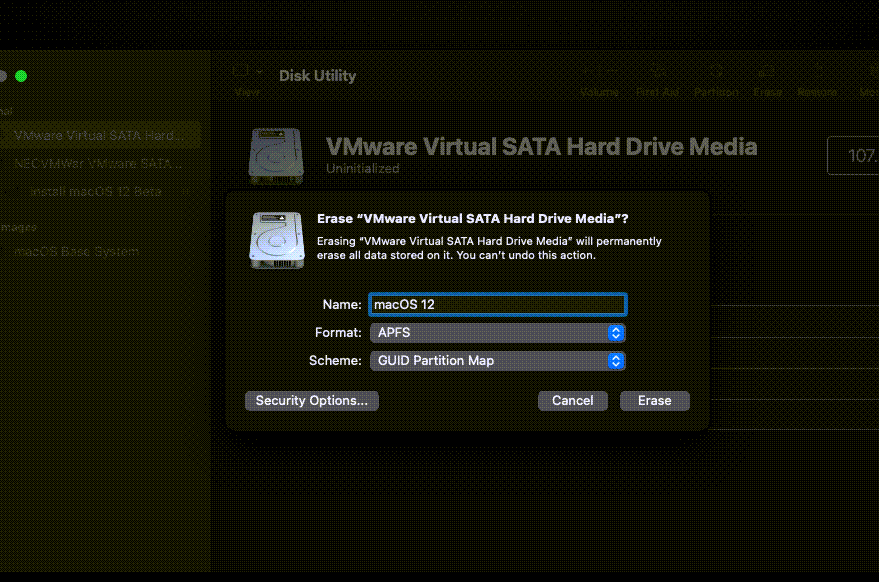Click the Restore toolbar icon
879x582 pixels.
coord(817,72)
